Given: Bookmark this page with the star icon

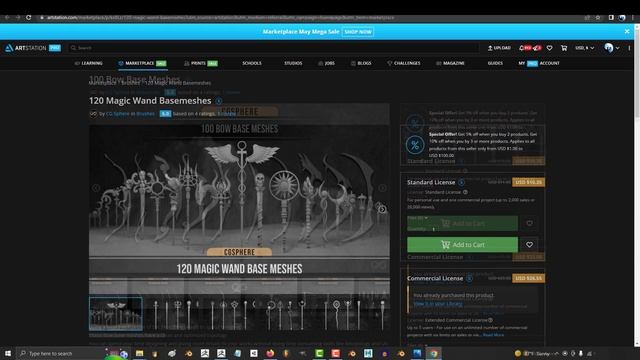Looking at the screenshot, I should tap(598, 18).
